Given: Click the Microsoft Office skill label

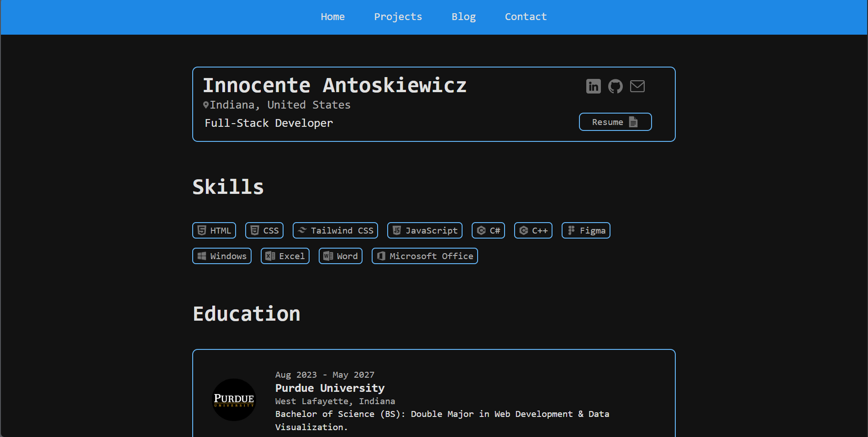Looking at the screenshot, I should click(x=431, y=256).
